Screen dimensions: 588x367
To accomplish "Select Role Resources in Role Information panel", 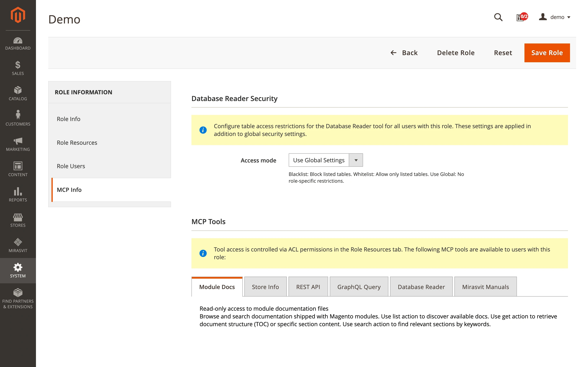I will click(x=77, y=143).
